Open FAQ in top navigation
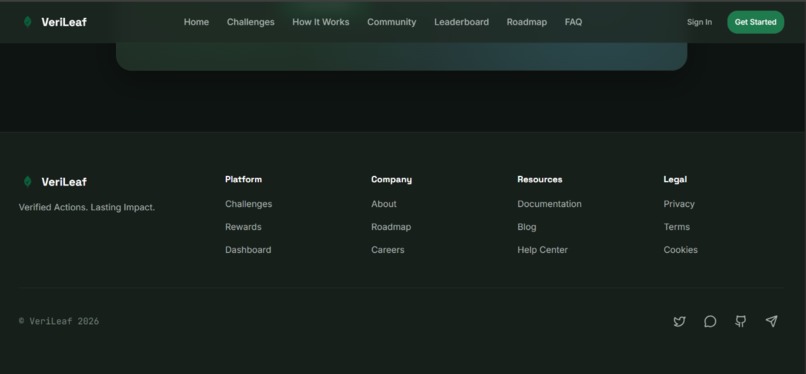The image size is (806, 374). (574, 22)
